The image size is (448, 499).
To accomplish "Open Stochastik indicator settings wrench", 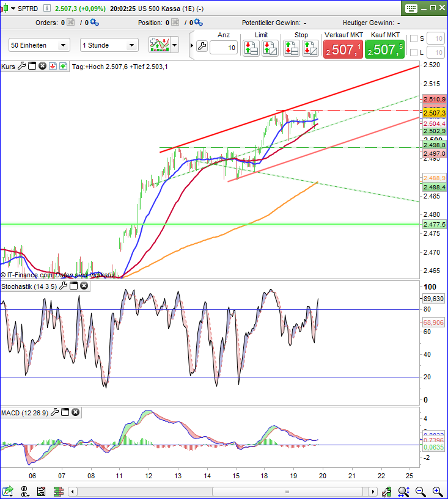I will [x=64, y=286].
